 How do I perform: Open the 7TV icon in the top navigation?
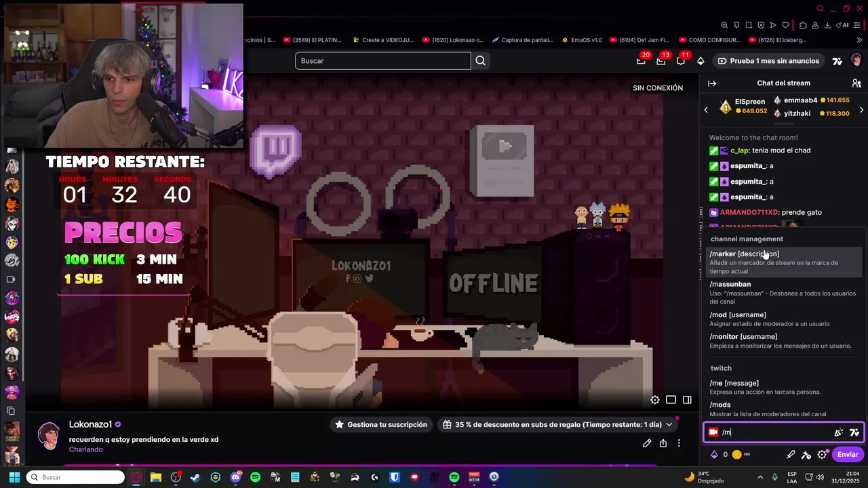click(837, 61)
